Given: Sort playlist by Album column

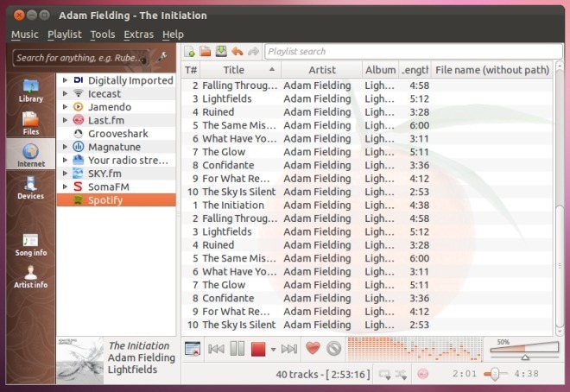Looking at the screenshot, I should (381, 70).
